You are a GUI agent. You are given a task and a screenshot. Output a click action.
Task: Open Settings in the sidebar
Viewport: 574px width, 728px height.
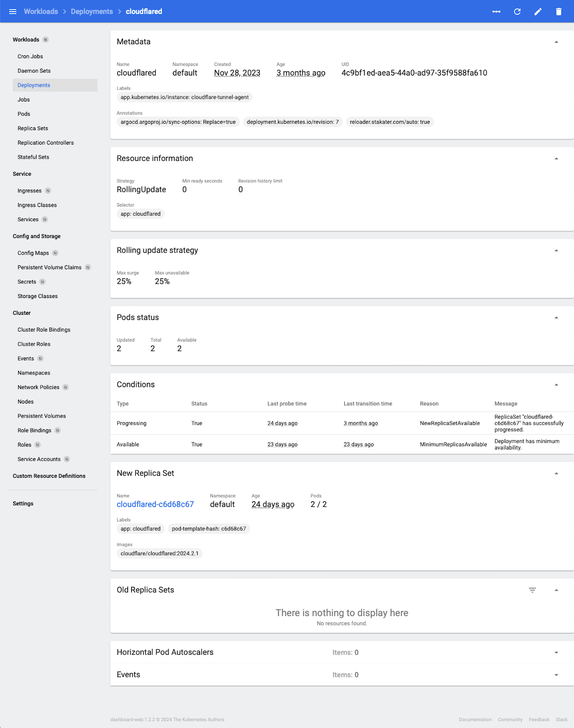[x=23, y=504]
